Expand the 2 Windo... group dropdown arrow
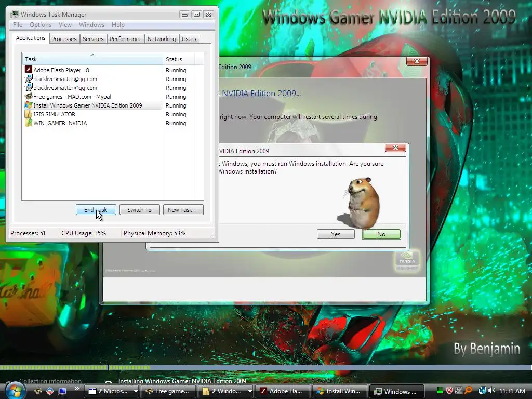The height and width of the screenshot is (399, 532). tap(250, 391)
